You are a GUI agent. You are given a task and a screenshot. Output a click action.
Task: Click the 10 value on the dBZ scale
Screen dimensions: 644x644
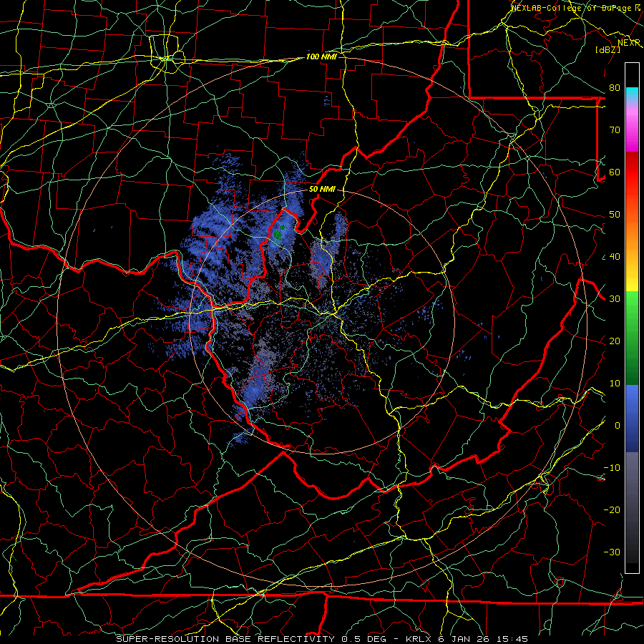615,384
